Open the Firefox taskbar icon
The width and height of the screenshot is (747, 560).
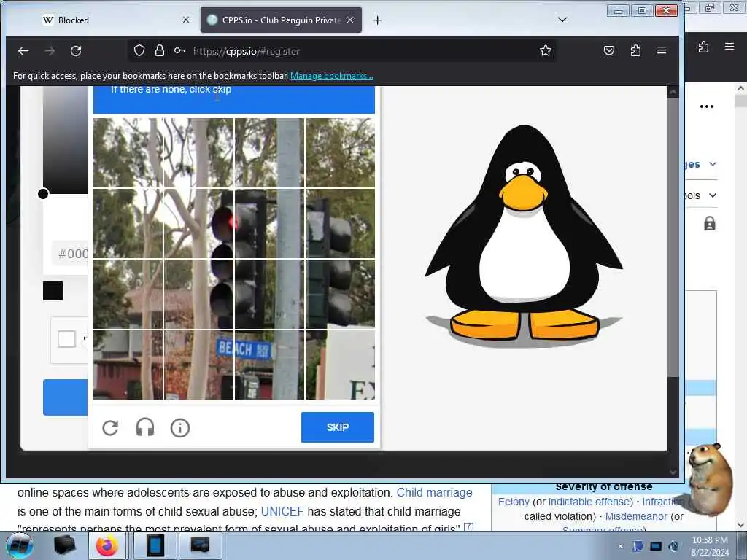[x=107, y=545]
